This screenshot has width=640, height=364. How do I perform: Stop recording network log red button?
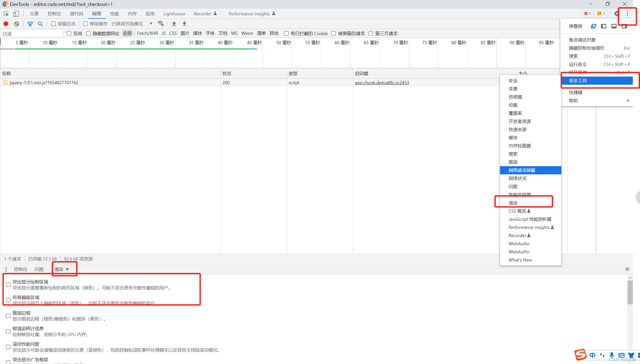click(6, 24)
